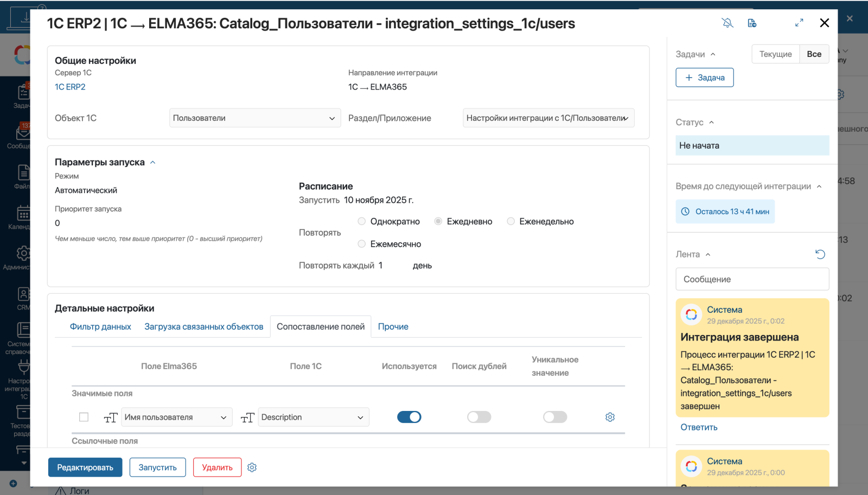Click the refresh icon in Лента section
The width and height of the screenshot is (868, 495).
tap(820, 254)
